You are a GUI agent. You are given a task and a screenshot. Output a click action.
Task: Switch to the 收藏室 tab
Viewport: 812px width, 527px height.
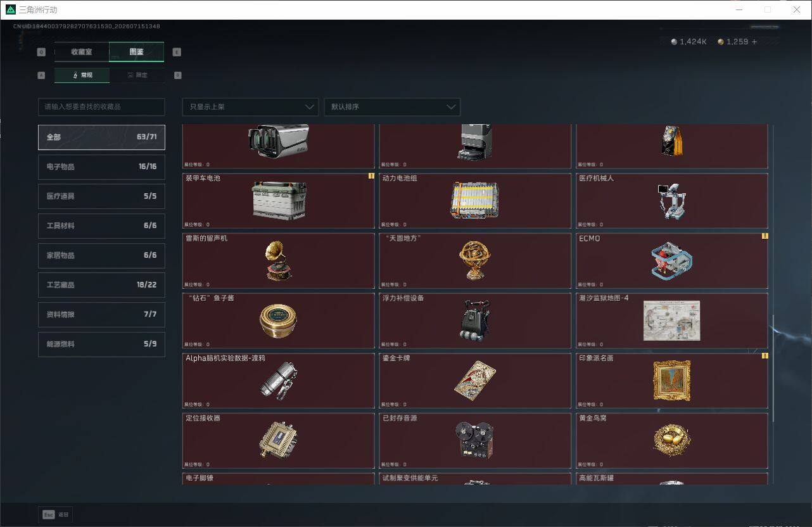pos(82,52)
